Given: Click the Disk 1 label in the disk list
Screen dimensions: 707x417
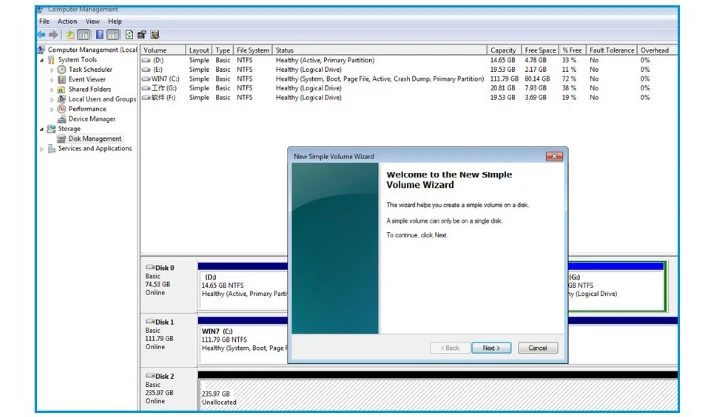Looking at the screenshot, I should click(x=165, y=322).
